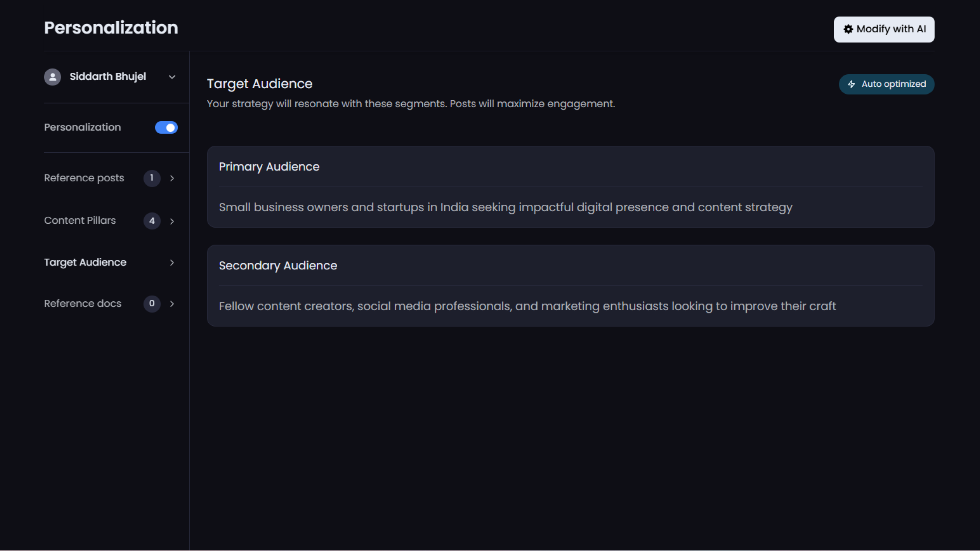
Task: Select the Content Pillars menu item
Action: pyautogui.click(x=80, y=221)
